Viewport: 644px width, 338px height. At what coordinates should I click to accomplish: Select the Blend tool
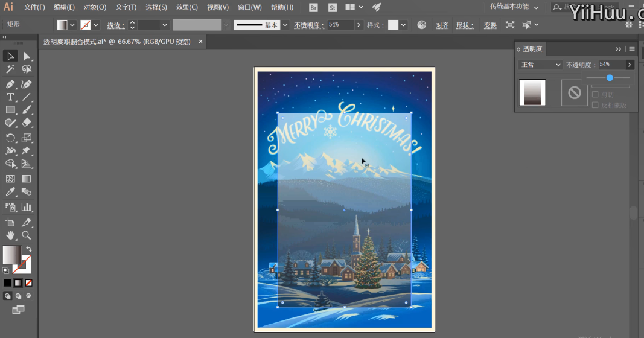point(27,192)
